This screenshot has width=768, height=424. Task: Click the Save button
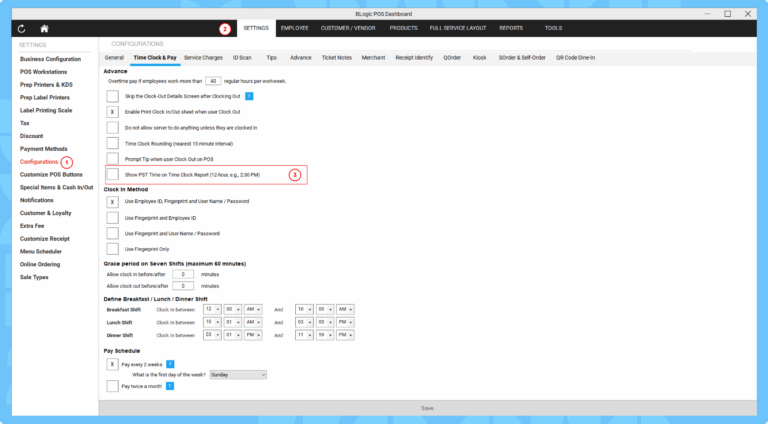click(428, 408)
